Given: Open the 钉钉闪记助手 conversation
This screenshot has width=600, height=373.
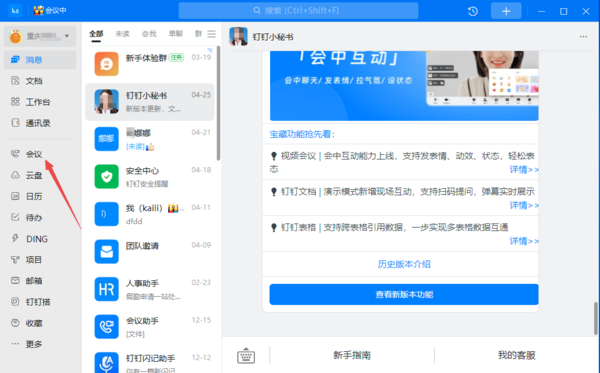Looking at the screenshot, I should (150, 362).
